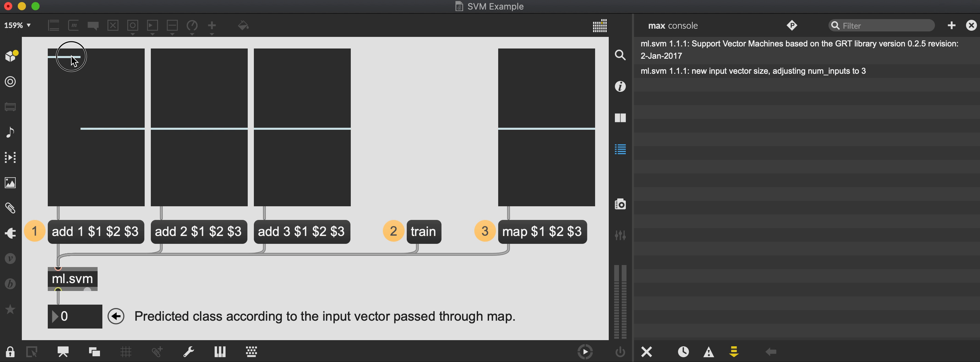Open the audio note browser icon
This screenshot has height=362, width=980.
click(10, 132)
